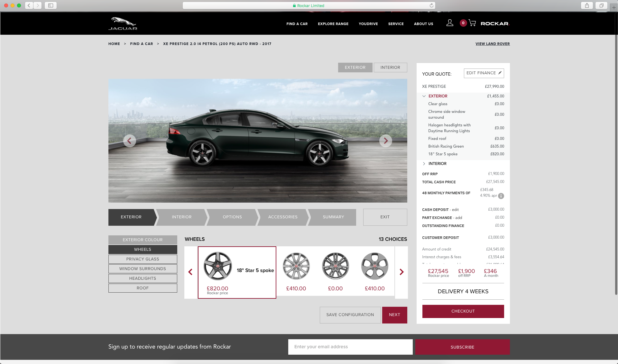Open the Explore Range menu
Viewport: 618px width, 364px height.
pyautogui.click(x=333, y=24)
